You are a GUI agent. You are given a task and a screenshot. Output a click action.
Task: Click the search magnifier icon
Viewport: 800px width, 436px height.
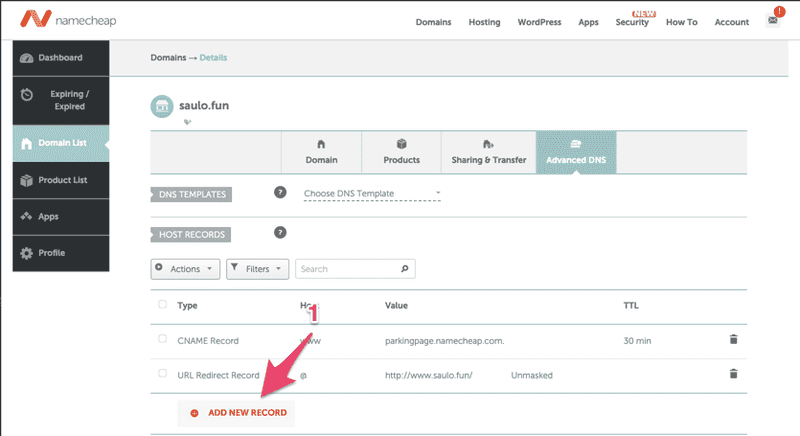pyautogui.click(x=405, y=269)
